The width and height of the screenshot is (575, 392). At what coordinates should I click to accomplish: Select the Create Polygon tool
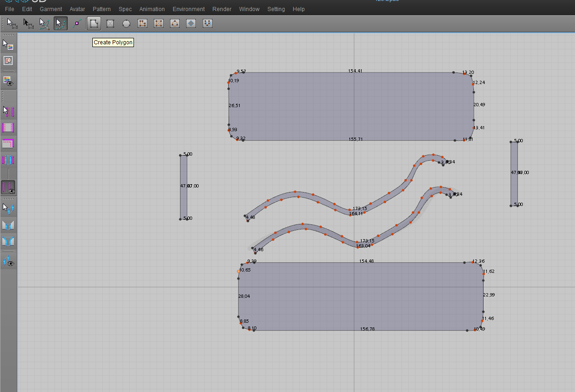tap(94, 23)
